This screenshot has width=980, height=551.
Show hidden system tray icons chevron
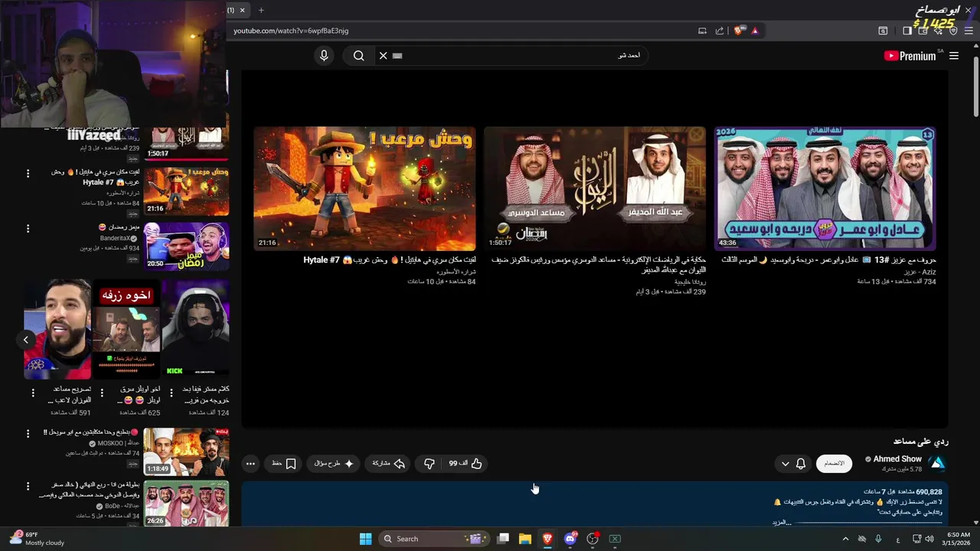pyautogui.click(x=845, y=539)
